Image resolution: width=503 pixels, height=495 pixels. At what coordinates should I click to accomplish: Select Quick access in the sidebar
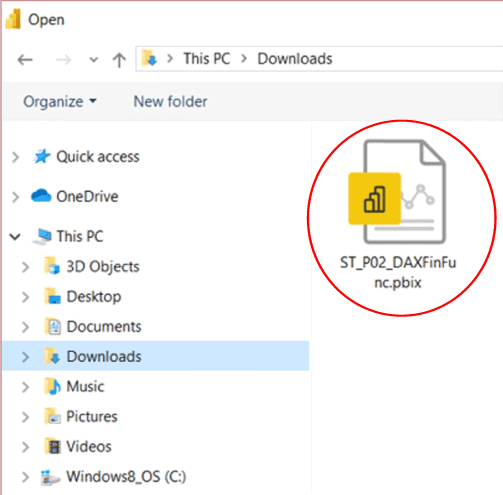tap(98, 157)
